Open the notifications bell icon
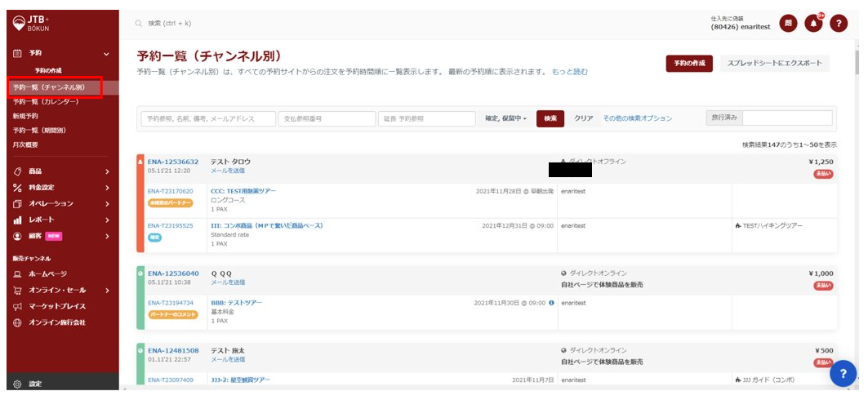Image resolution: width=868 pixels, height=400 pixels. pos(812,24)
